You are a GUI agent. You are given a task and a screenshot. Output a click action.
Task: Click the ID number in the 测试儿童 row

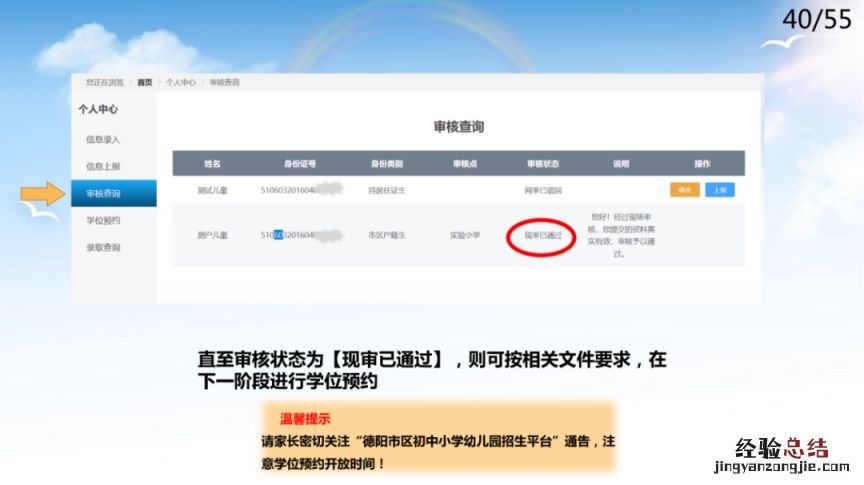301,190
